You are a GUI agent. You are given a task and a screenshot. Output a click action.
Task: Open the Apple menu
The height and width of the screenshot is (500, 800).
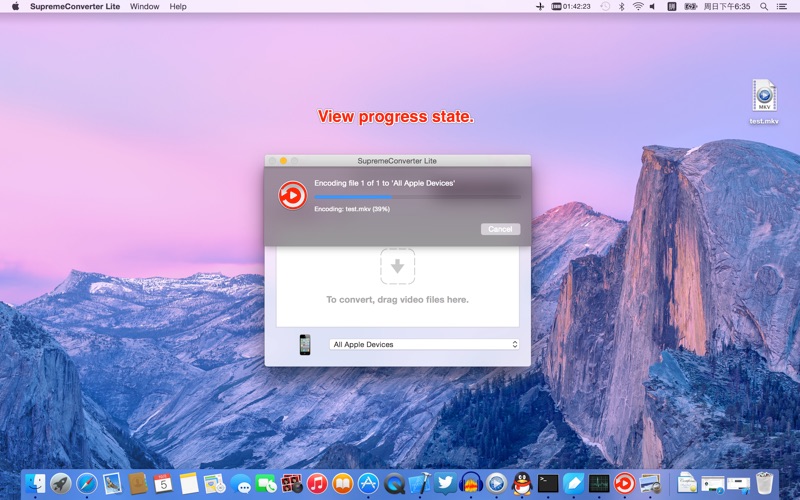point(15,7)
